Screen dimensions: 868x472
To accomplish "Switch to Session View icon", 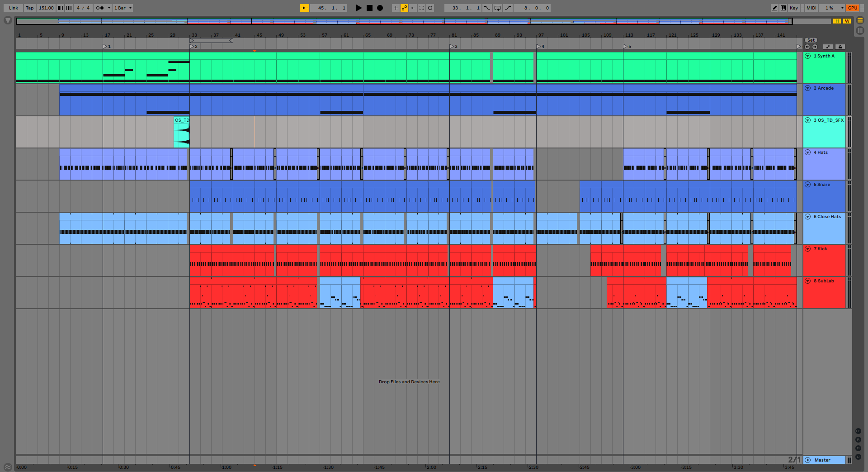I will tap(860, 30).
